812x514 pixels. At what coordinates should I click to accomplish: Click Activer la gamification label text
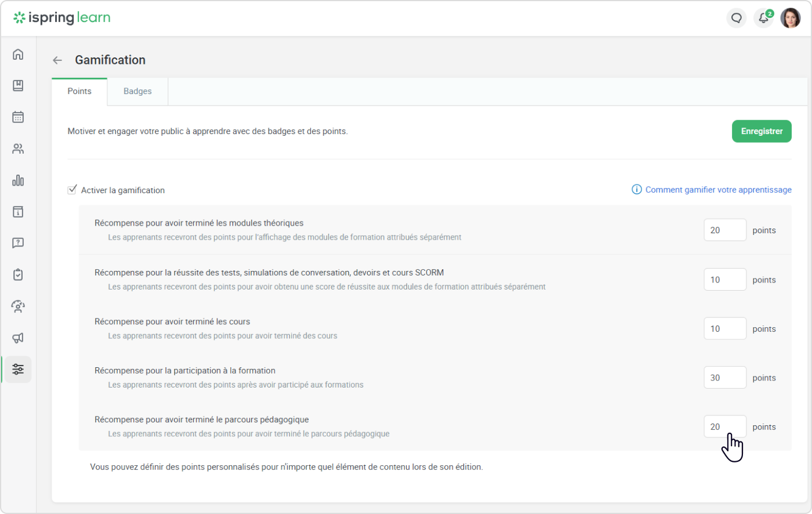(x=123, y=190)
